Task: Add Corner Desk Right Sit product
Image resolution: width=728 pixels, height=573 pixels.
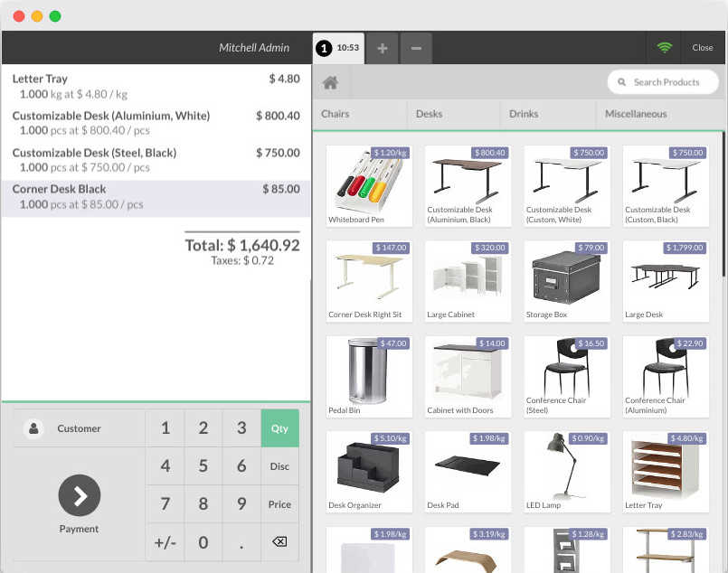Action: (x=369, y=281)
